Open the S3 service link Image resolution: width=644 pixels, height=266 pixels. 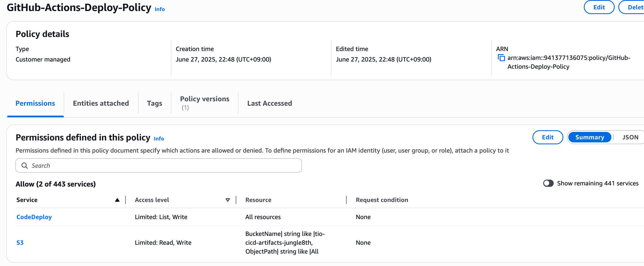20,243
